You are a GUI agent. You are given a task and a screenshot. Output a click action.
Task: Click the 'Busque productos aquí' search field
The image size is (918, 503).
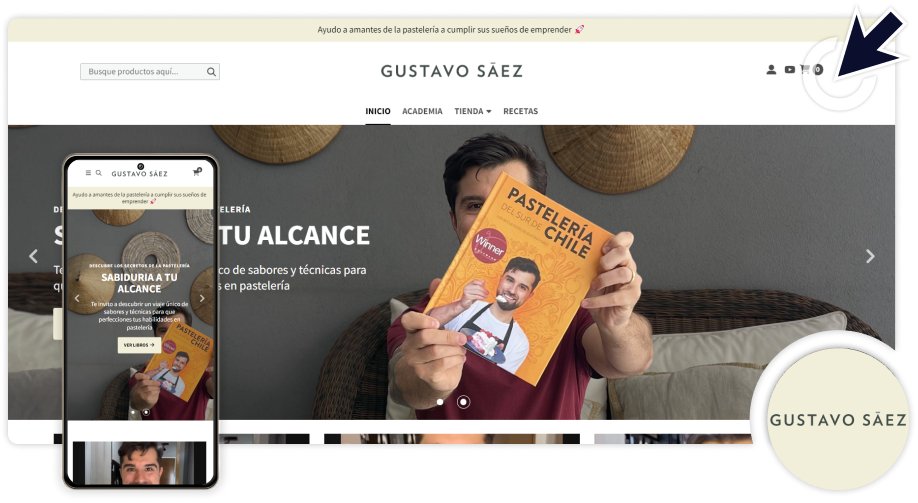point(143,72)
